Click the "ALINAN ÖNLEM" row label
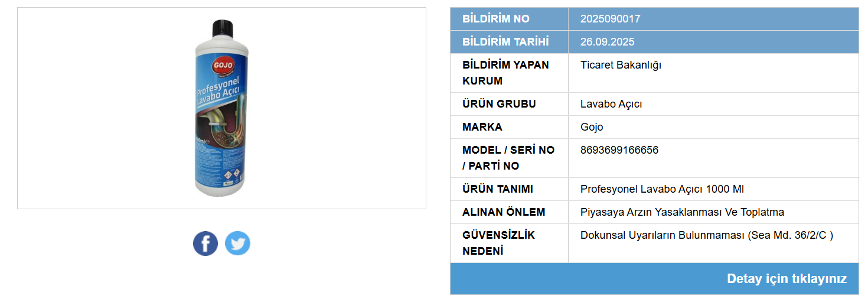 504,212
